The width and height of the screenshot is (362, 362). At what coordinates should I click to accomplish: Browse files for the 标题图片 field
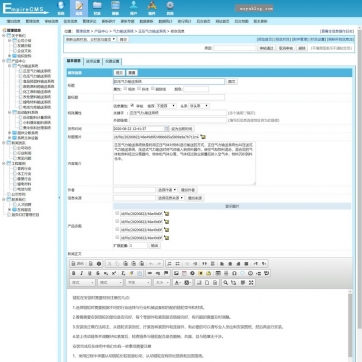tap(203, 137)
